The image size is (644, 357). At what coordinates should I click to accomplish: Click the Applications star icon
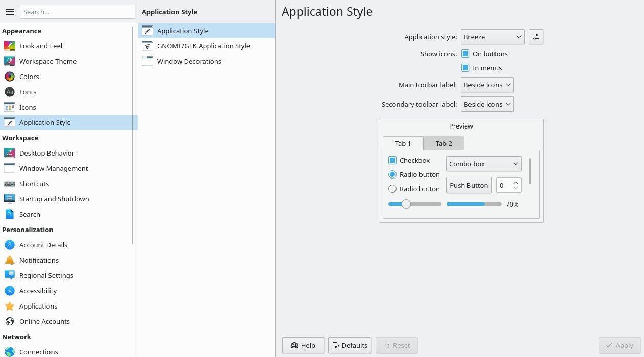click(x=10, y=306)
